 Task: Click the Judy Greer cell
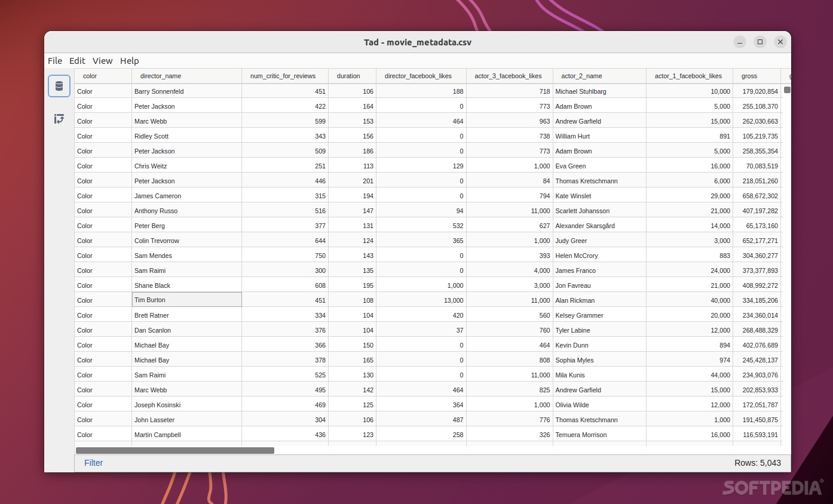pyautogui.click(x=599, y=241)
